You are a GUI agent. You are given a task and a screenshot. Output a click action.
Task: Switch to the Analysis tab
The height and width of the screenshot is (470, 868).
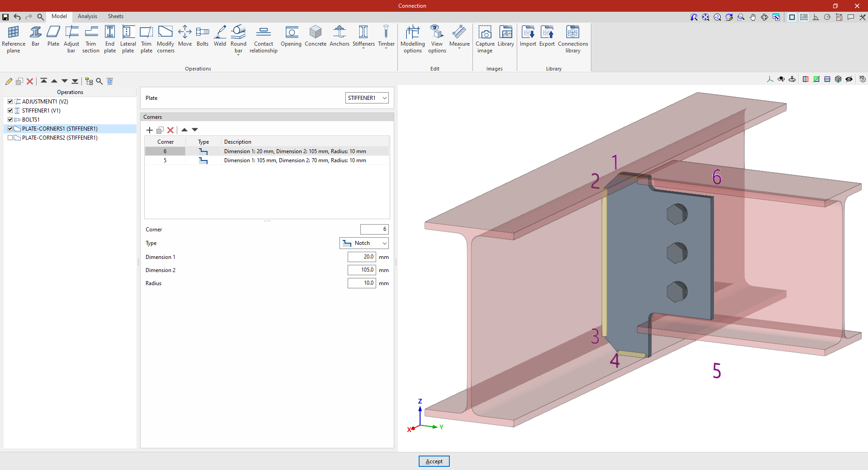coord(87,16)
